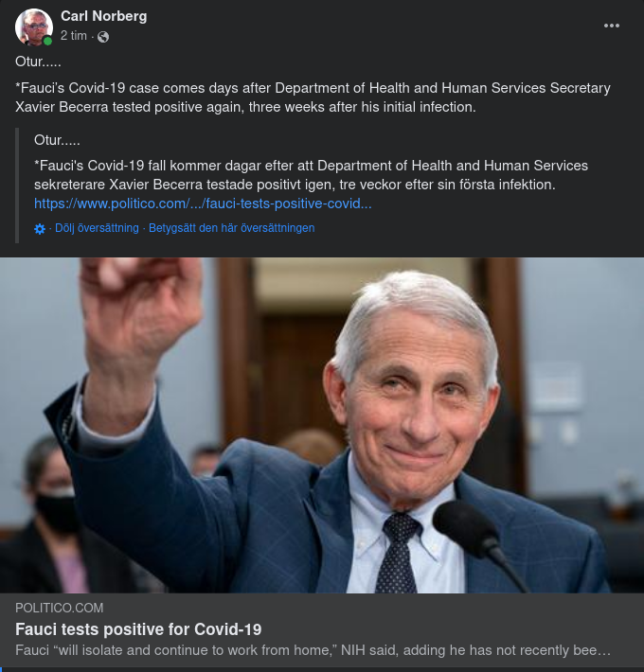Click the public audience globe icon
Viewport: 644px width, 672px height.
click(x=103, y=36)
